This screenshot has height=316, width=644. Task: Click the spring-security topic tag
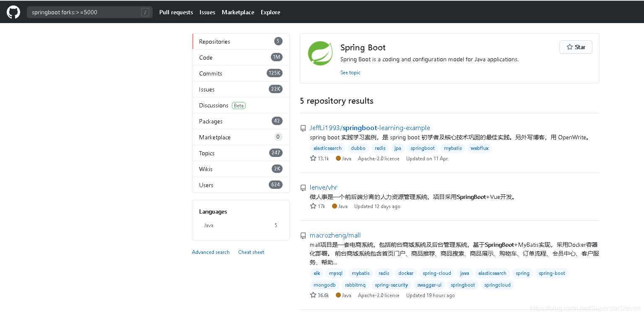(391, 285)
